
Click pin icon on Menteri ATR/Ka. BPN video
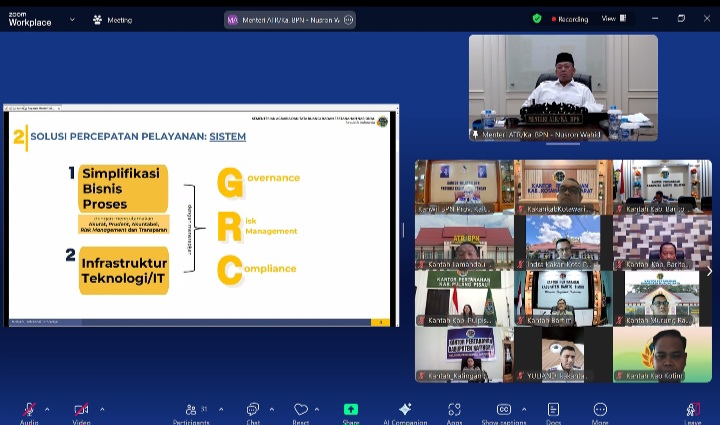[x=475, y=134]
